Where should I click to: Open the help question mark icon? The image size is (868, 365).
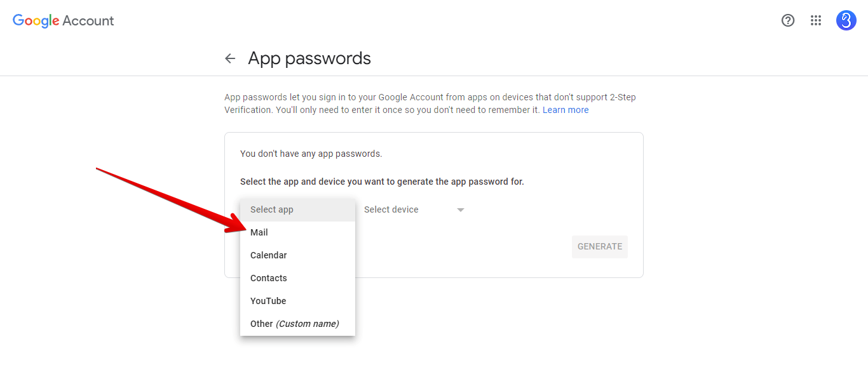[788, 20]
